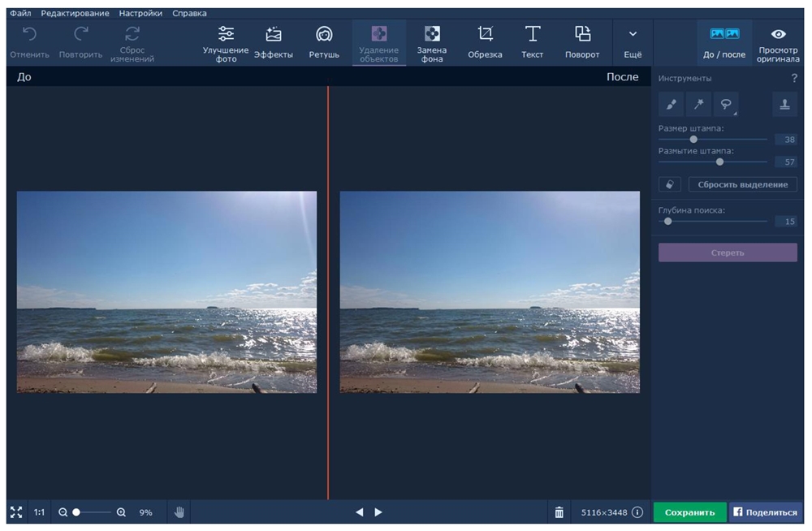
Task: Select the eraser icon beside Сбросить выделение
Action: 670,184
